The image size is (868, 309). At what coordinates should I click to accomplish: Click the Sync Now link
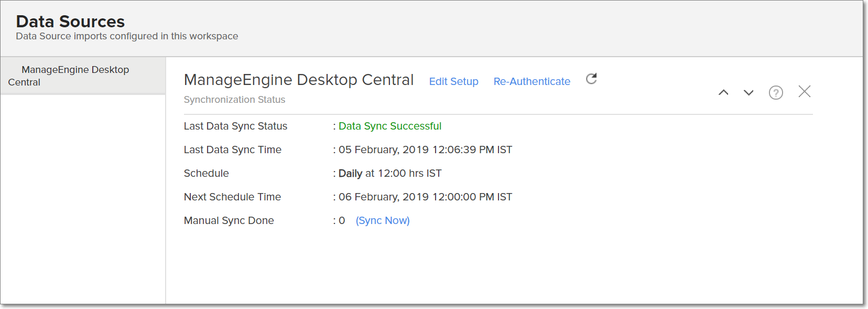coord(383,220)
